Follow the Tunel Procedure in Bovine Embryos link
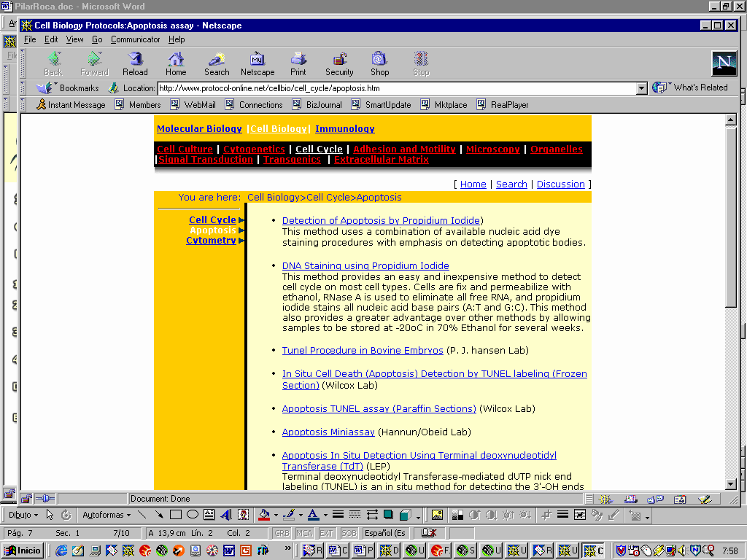The image size is (747, 560). click(363, 351)
